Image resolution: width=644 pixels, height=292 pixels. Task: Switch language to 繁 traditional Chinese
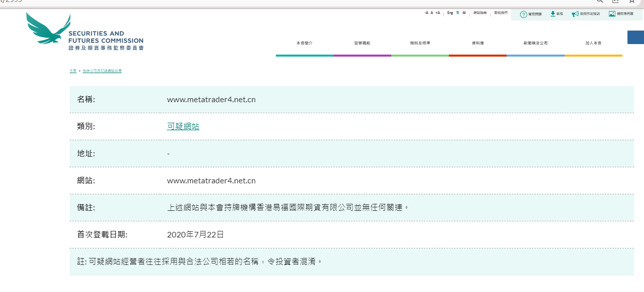click(457, 13)
